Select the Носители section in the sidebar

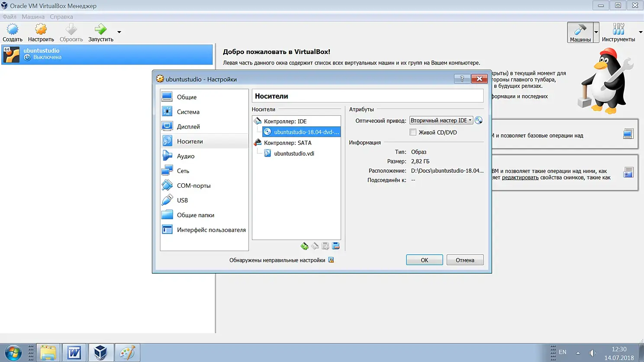[x=204, y=141]
